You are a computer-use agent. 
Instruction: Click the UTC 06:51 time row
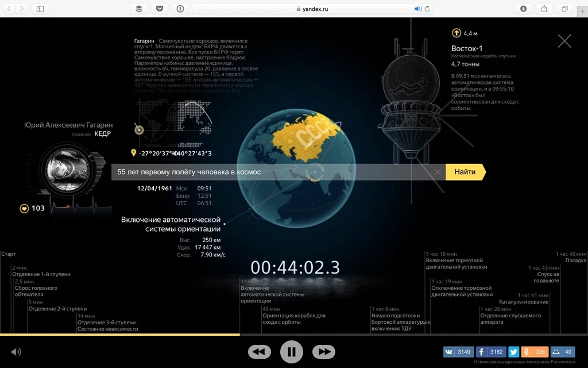click(x=194, y=203)
